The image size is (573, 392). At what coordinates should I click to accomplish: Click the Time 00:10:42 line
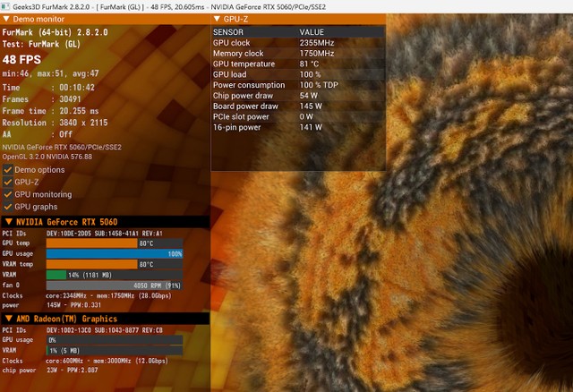48,88
